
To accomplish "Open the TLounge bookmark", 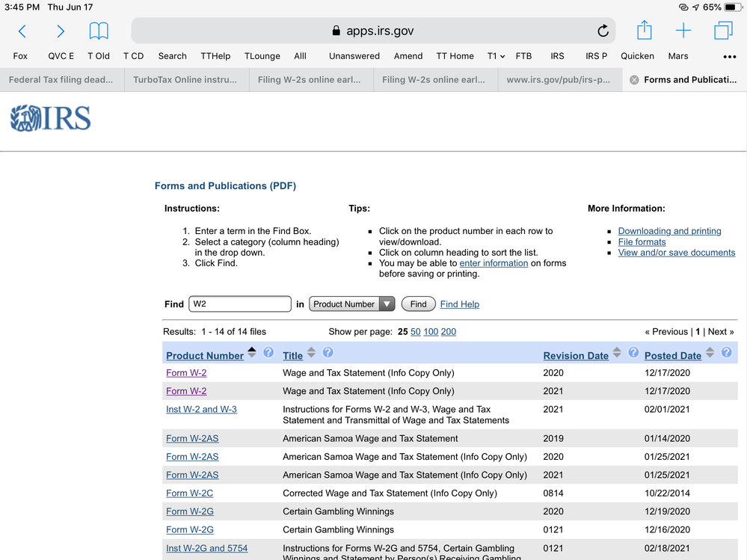I will pos(262,56).
